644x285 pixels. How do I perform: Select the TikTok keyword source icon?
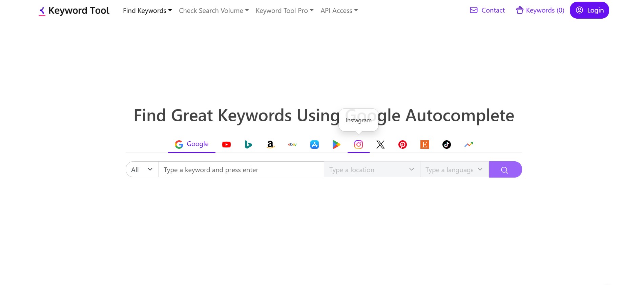point(446,145)
